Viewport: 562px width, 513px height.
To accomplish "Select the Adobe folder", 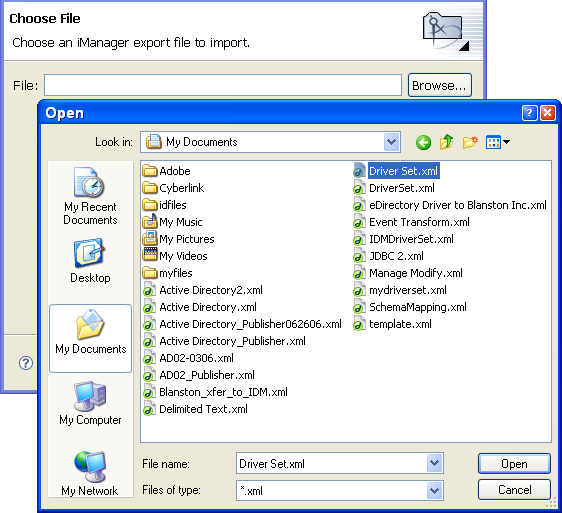I will point(166,171).
